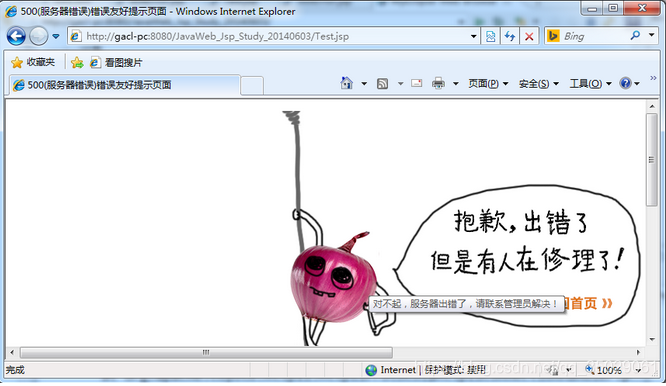Click the RSS feeds icon
The width and height of the screenshot is (666, 386).
(x=382, y=84)
